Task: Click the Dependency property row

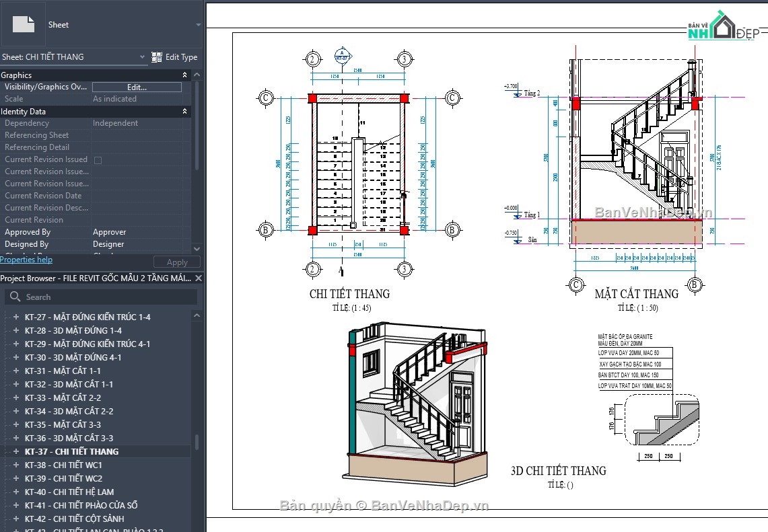Action: (x=96, y=123)
